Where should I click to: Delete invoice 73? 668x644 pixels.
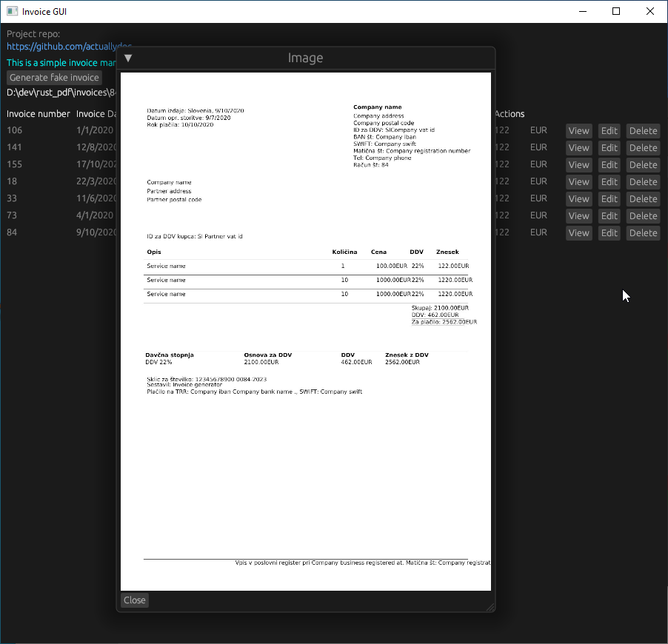pos(644,216)
